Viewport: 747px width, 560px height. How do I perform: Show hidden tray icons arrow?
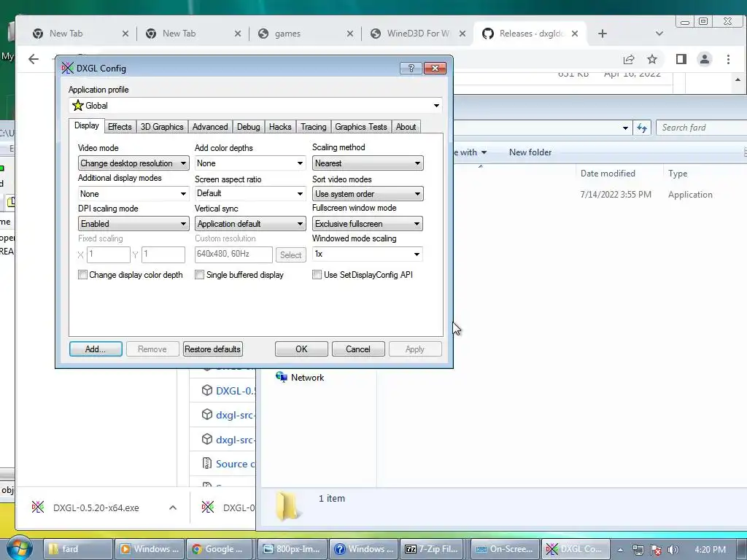pyautogui.click(x=620, y=550)
